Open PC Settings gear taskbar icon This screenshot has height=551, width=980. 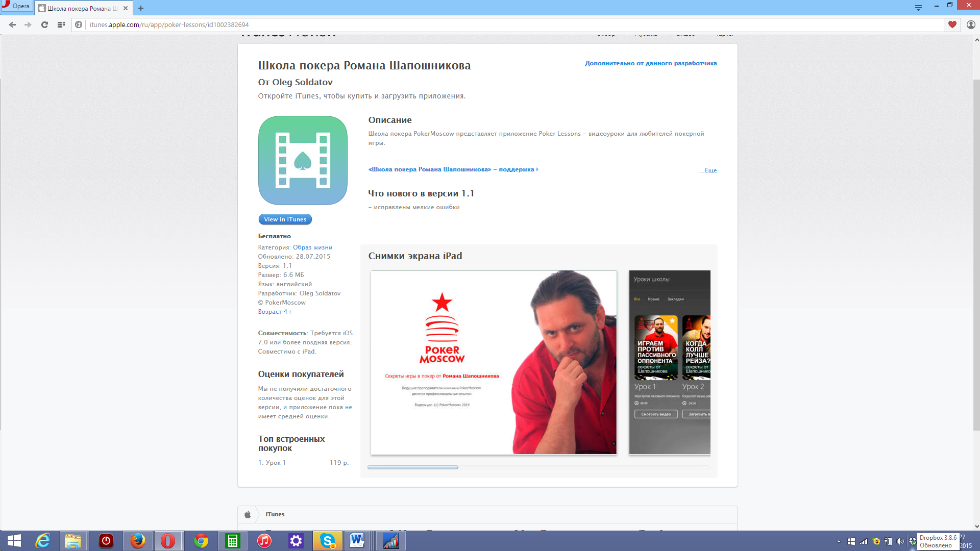pos(296,541)
